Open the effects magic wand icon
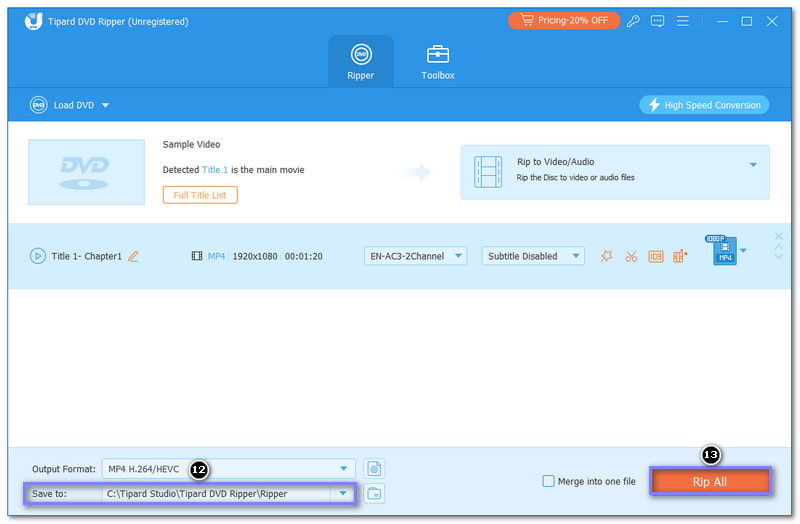The width and height of the screenshot is (800, 524). click(607, 256)
